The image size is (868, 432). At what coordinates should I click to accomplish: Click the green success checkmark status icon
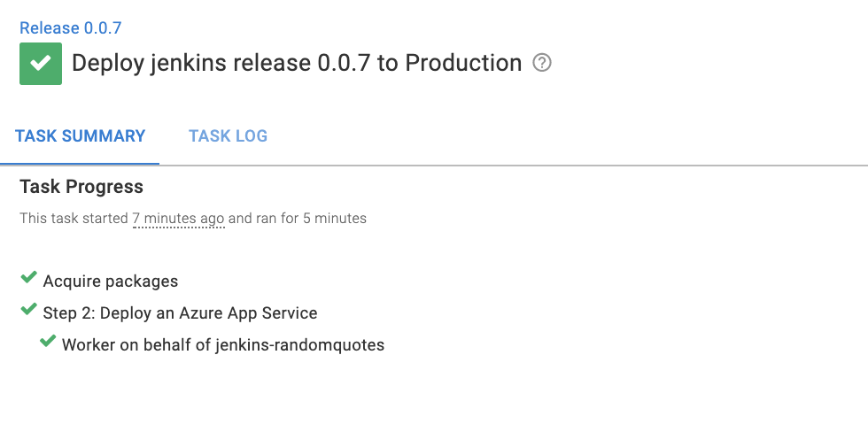pos(41,64)
